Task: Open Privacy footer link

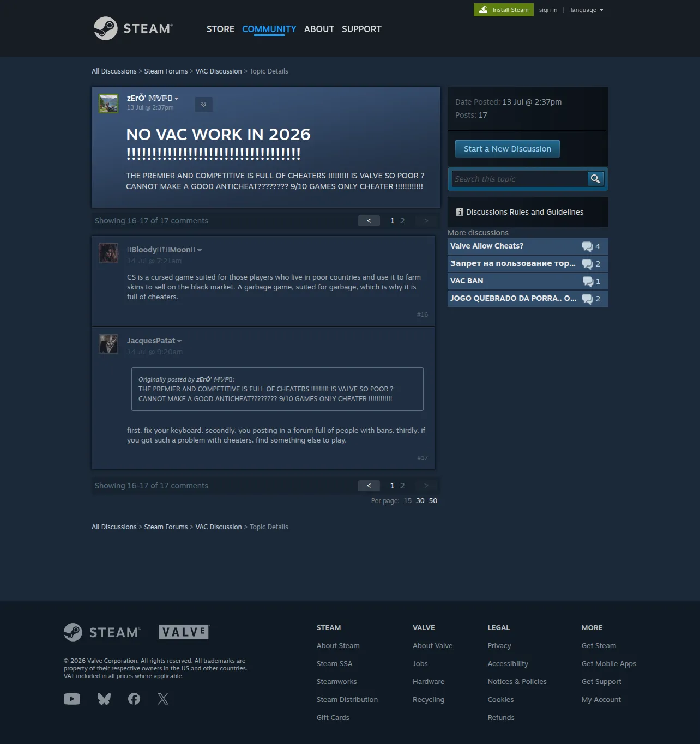Action: click(x=499, y=646)
